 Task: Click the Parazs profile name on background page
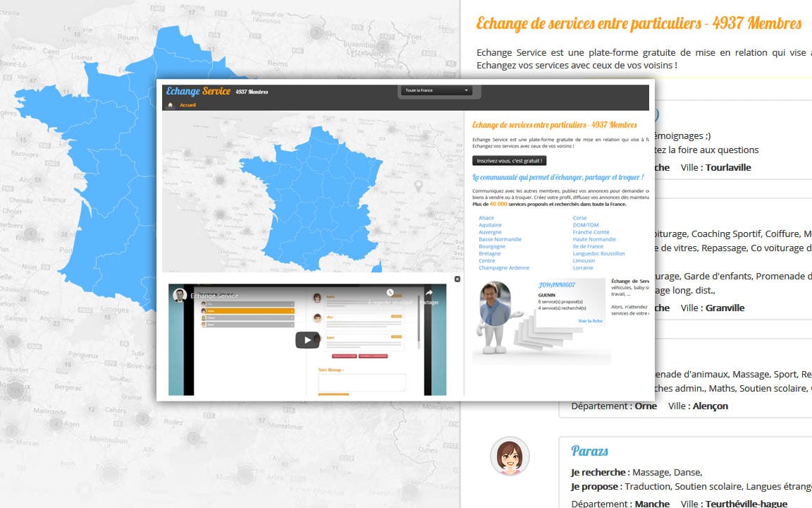click(x=589, y=451)
